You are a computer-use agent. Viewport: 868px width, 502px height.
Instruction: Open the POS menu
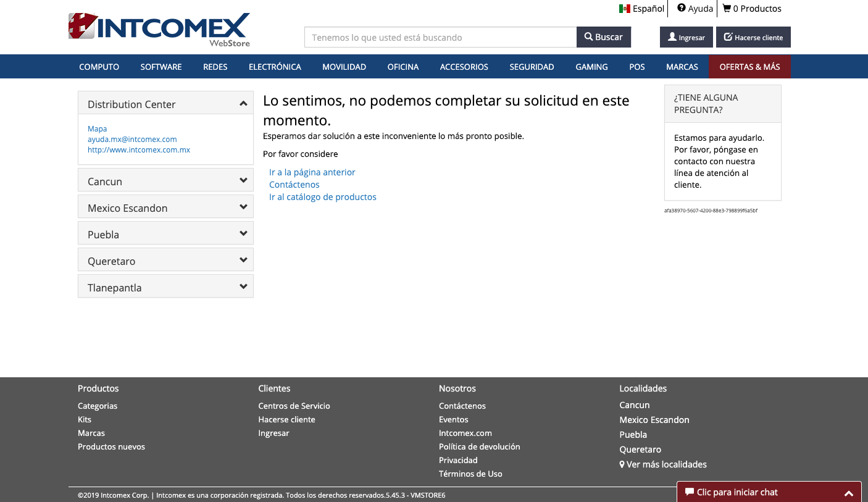tap(637, 67)
